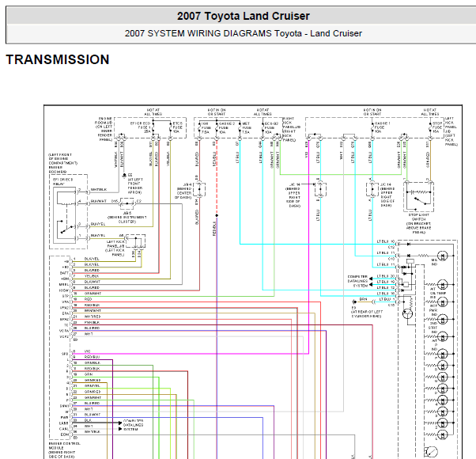Click the BRN wire label near E3 ground

click(363, 299)
